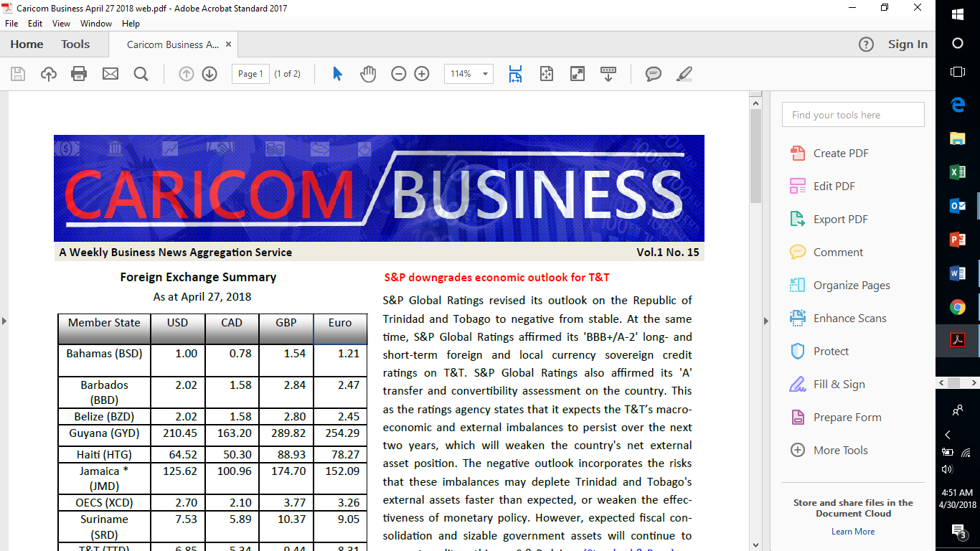Click the Sign In link
Image resolution: width=980 pixels, height=551 pixels.
(907, 44)
